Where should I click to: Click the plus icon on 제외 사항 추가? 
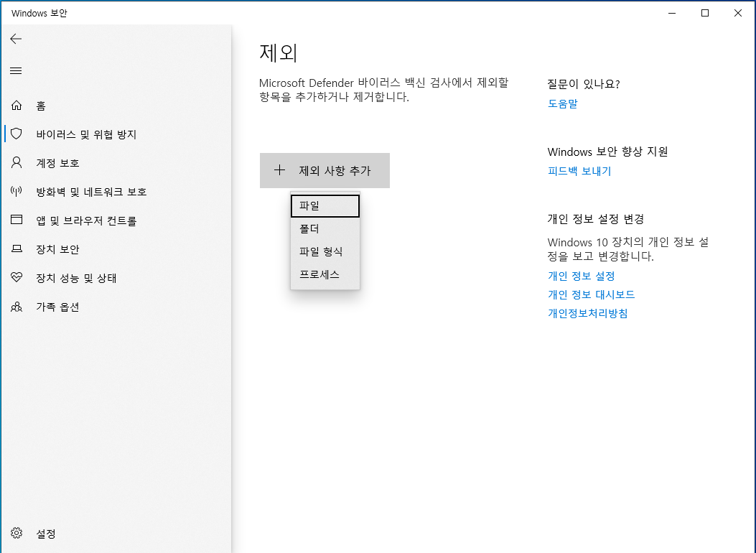point(280,170)
